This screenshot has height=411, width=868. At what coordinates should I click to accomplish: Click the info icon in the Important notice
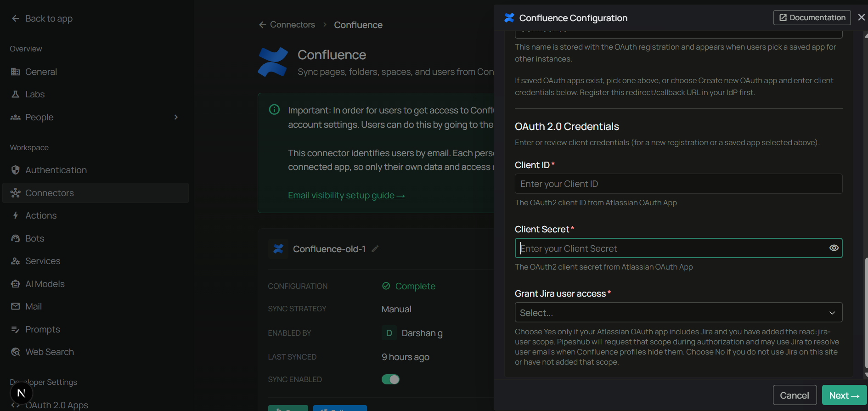pos(274,109)
